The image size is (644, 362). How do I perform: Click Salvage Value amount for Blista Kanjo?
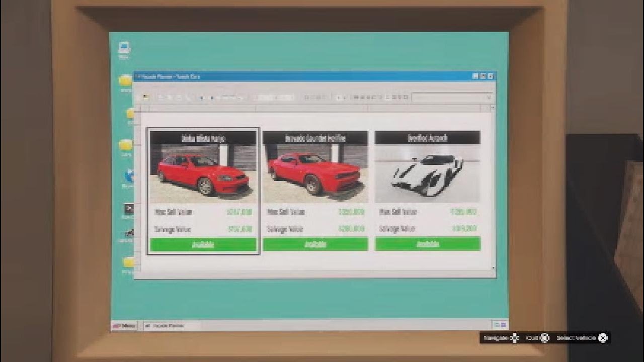point(239,229)
